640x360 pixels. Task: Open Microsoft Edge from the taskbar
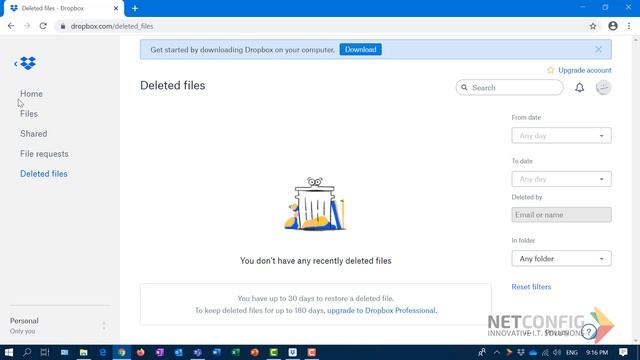click(x=102, y=352)
